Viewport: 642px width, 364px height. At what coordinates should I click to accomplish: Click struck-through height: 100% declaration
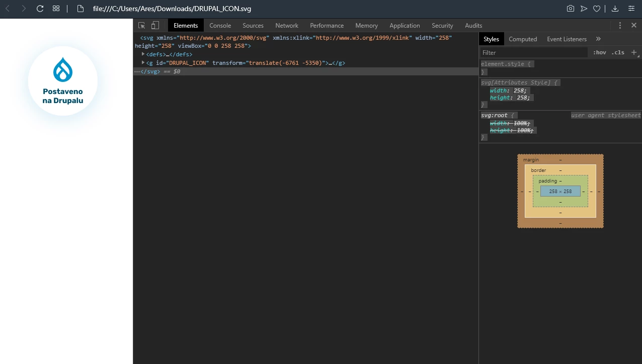pyautogui.click(x=512, y=130)
